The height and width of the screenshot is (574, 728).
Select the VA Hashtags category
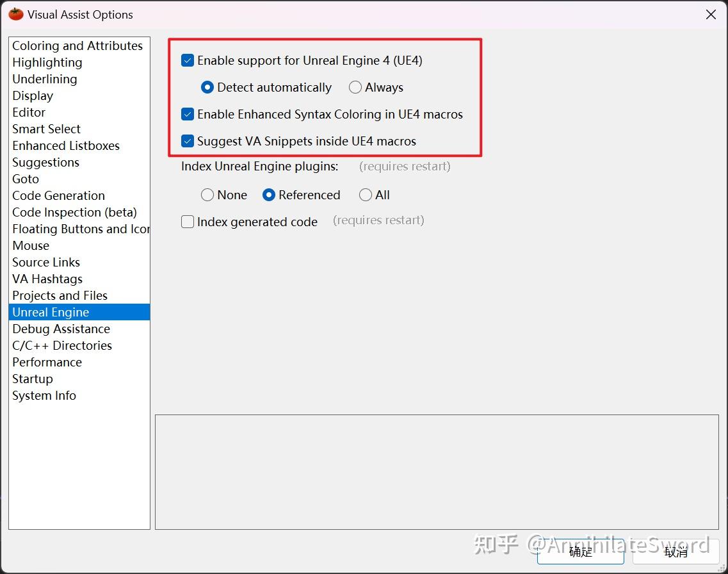(47, 279)
